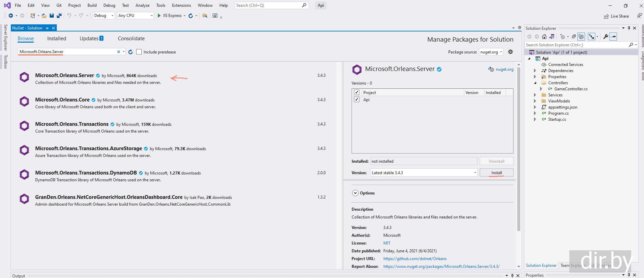Toggle the select-all Project header checkbox
This screenshot has width=644, height=278.
(356, 92)
